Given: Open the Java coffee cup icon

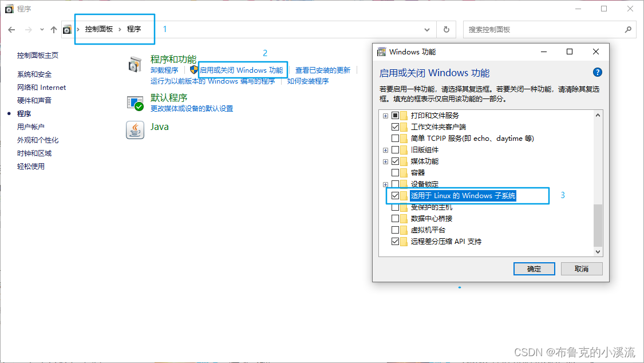Looking at the screenshot, I should [x=135, y=130].
